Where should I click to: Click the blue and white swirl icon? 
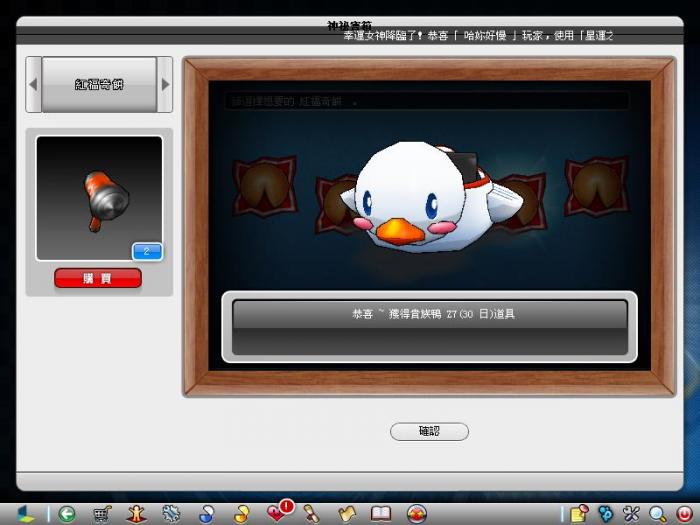206,514
